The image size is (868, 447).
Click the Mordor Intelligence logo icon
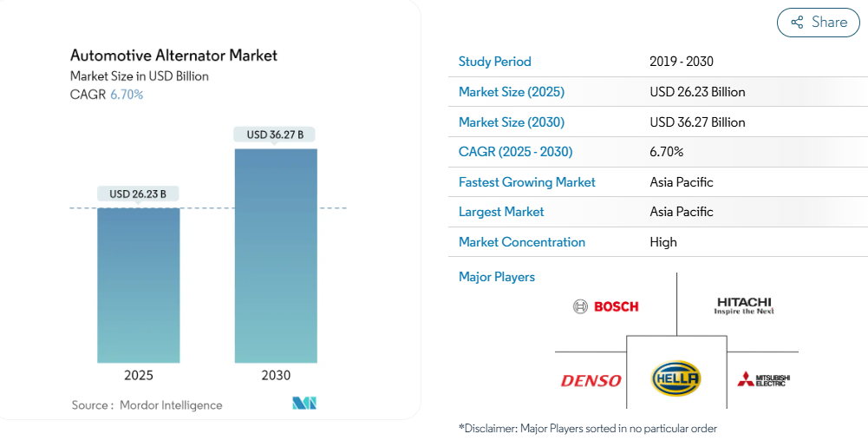304,404
